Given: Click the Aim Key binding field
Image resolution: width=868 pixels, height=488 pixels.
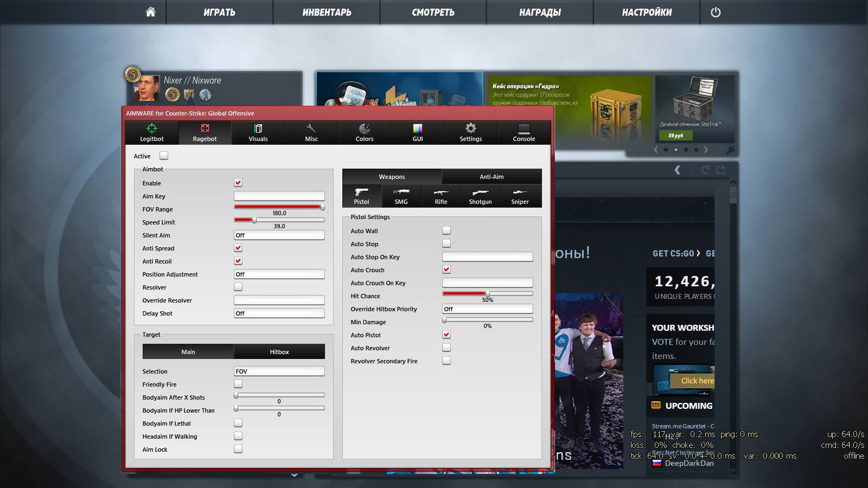Looking at the screenshot, I should coord(279,196).
